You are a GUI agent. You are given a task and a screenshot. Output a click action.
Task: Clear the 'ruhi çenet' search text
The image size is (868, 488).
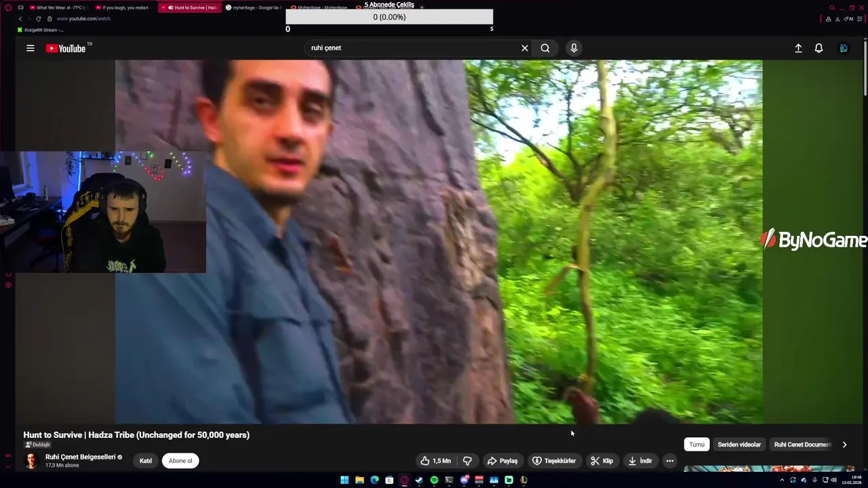(x=524, y=48)
